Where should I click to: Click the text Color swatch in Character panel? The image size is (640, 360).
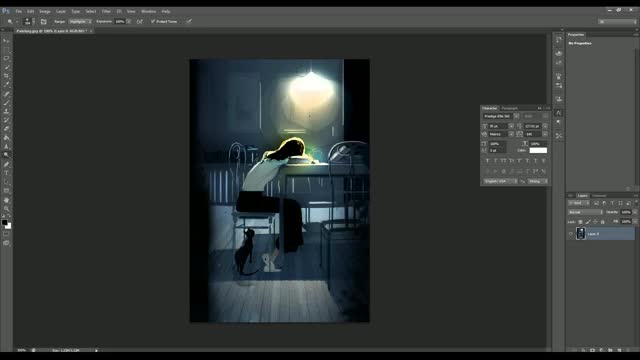coord(538,150)
